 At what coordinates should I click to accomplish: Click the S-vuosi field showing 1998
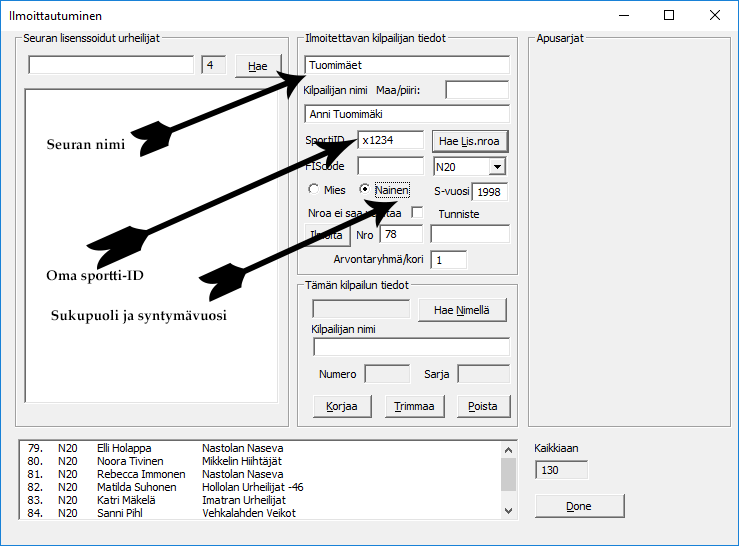coord(489,191)
